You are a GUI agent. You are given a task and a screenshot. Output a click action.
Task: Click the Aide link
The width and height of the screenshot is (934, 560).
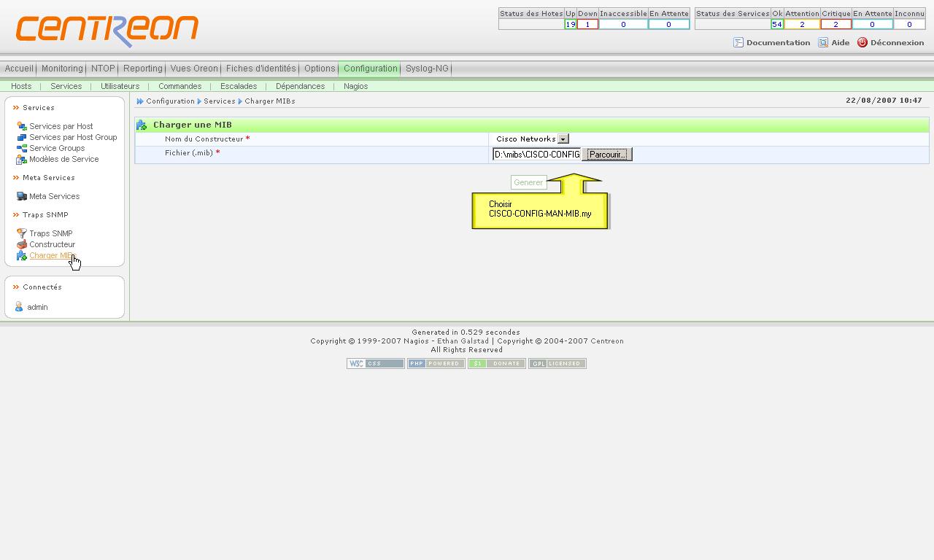(840, 42)
